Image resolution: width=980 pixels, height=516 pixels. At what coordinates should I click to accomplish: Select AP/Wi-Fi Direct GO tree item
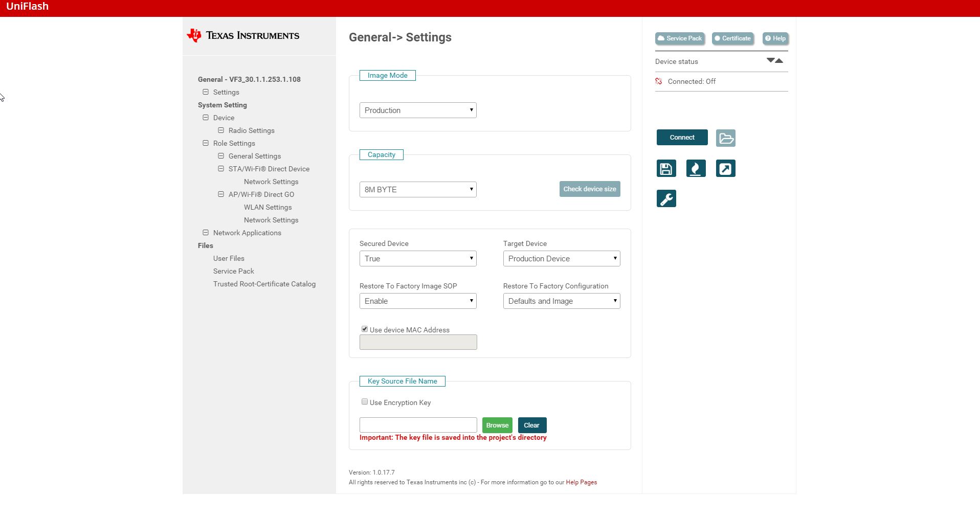tap(261, 194)
